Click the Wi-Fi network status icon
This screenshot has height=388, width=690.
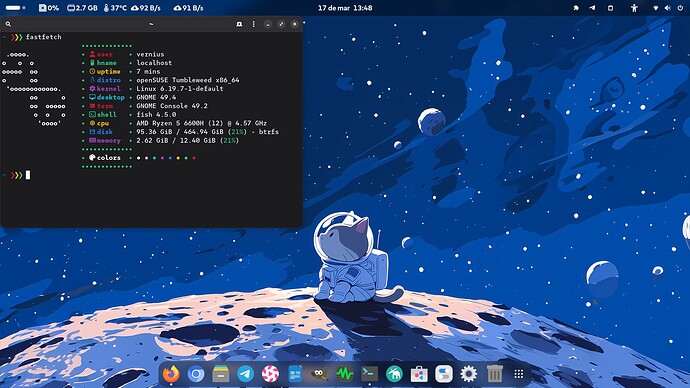click(x=656, y=8)
